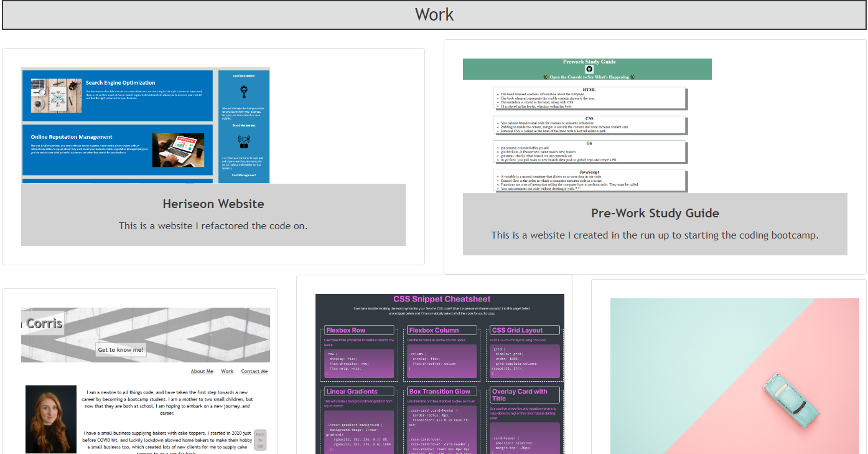Click the Work page header banner
Image resolution: width=868 pixels, height=454 pixels.
434,14
